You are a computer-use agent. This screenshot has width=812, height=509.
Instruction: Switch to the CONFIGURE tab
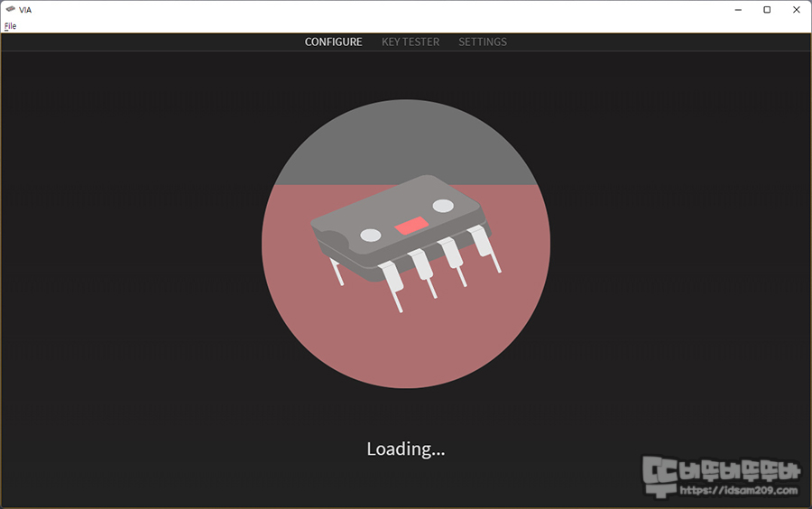(x=333, y=42)
